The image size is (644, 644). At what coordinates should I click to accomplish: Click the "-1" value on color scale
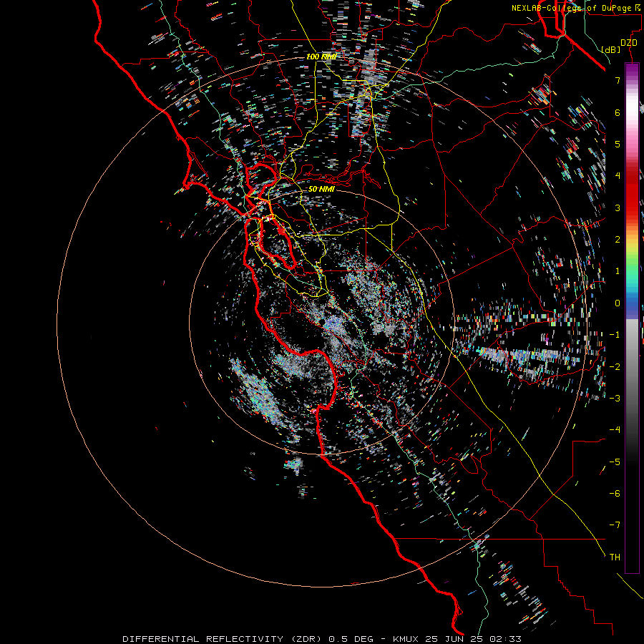[x=615, y=335]
